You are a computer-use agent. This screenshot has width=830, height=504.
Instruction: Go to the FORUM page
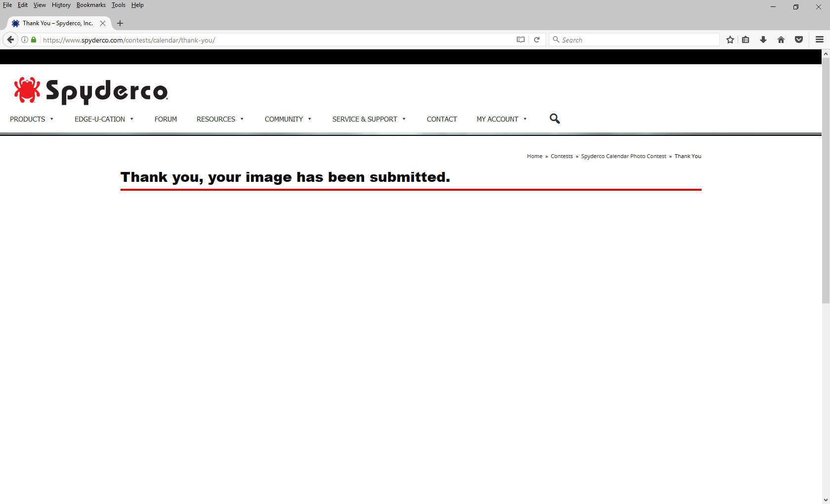[166, 119]
